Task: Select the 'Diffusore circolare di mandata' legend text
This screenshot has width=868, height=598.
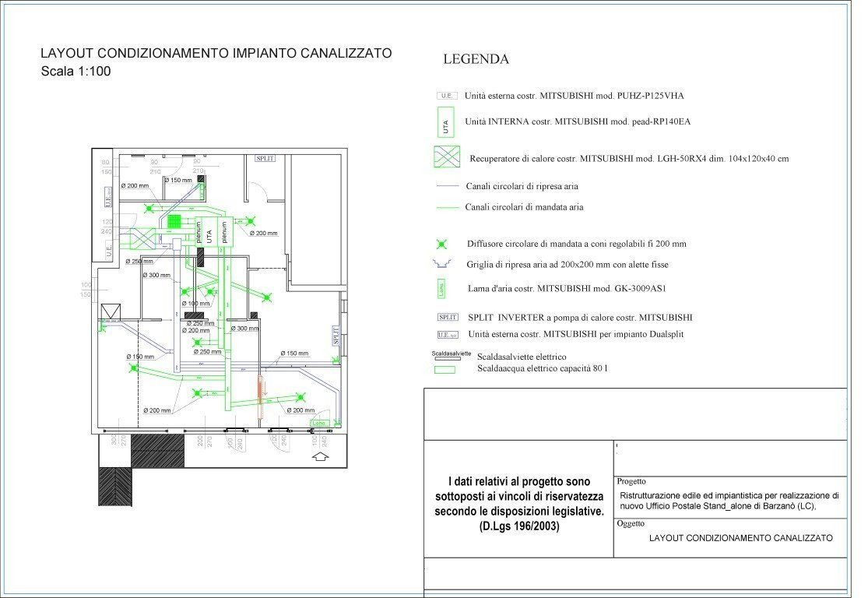Action: coord(576,244)
